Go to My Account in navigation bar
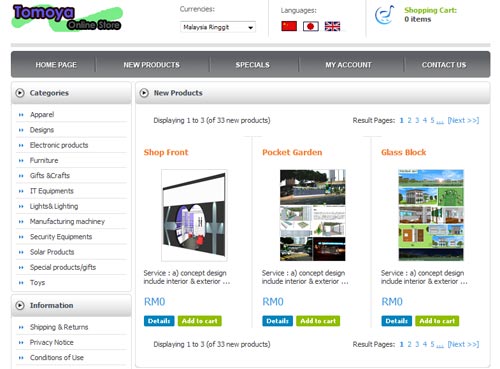Image resolution: width=500 pixels, height=369 pixels. (348, 65)
